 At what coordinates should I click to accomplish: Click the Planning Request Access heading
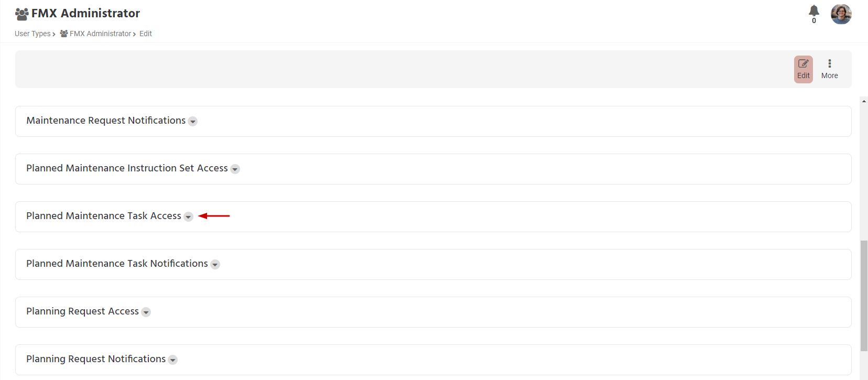point(83,311)
